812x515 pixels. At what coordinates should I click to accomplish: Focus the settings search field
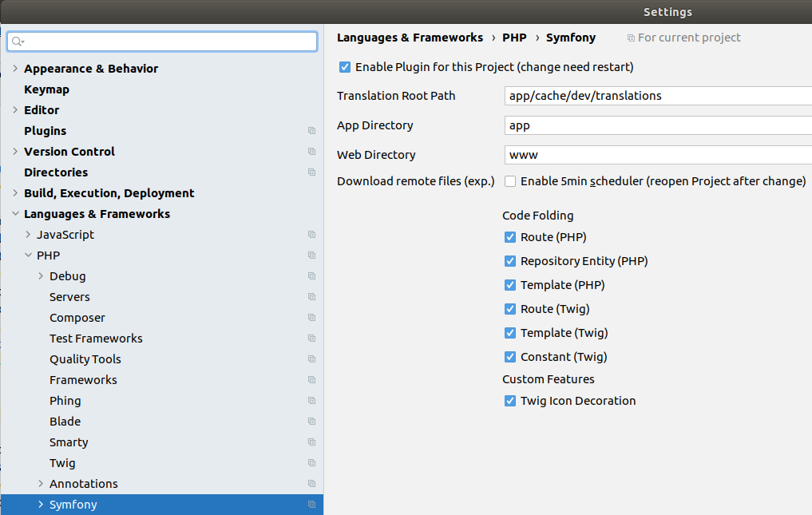pyautogui.click(x=162, y=42)
